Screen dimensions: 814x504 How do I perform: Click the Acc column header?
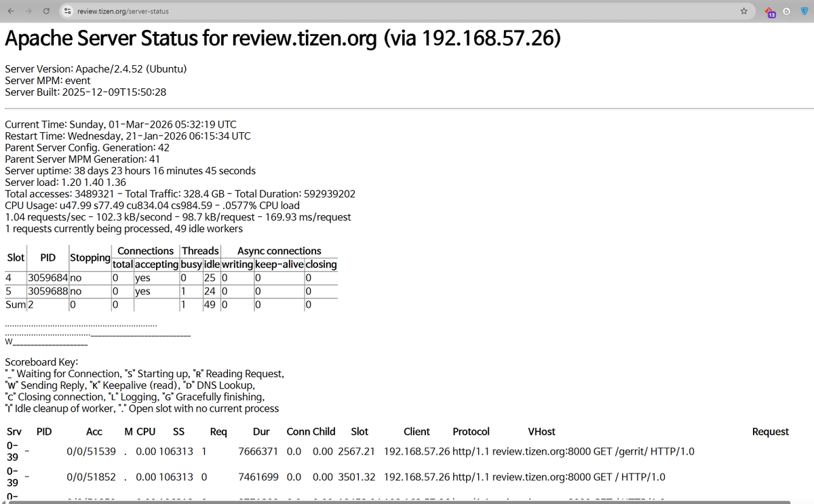[94, 431]
